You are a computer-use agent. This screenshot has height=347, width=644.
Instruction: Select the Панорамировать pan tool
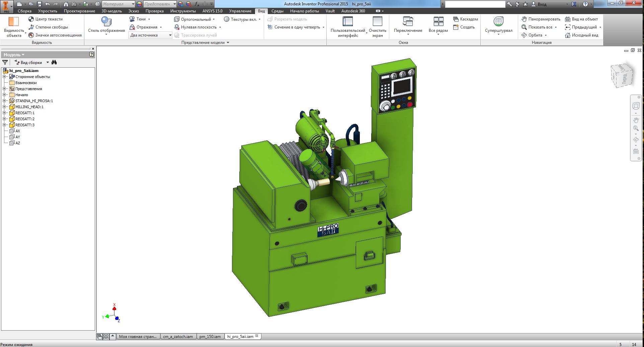pos(541,19)
